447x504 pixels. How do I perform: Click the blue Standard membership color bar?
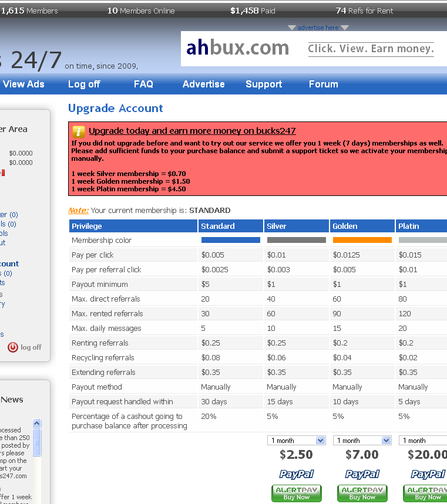click(x=231, y=240)
